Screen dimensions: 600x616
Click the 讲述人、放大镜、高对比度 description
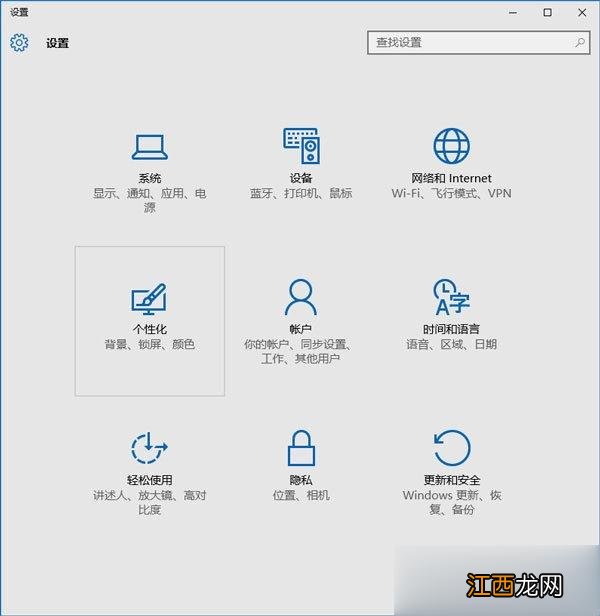tap(150, 502)
